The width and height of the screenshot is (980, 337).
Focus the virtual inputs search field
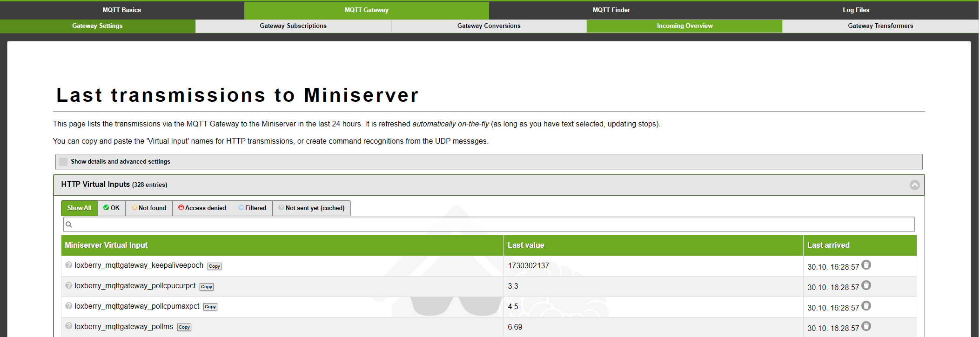tap(489, 225)
